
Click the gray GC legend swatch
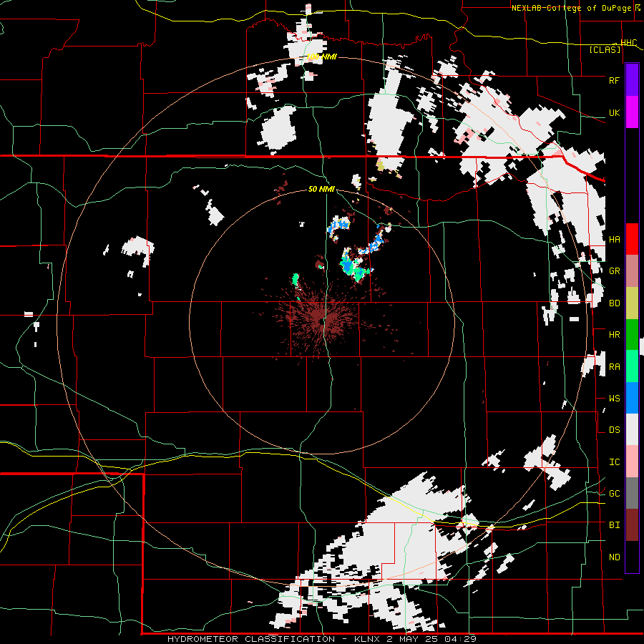632,493
